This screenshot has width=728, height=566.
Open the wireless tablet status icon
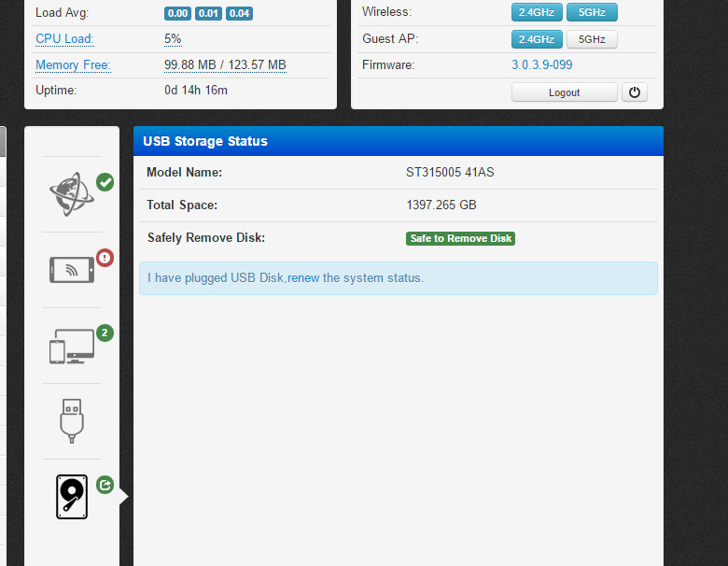coord(72,270)
